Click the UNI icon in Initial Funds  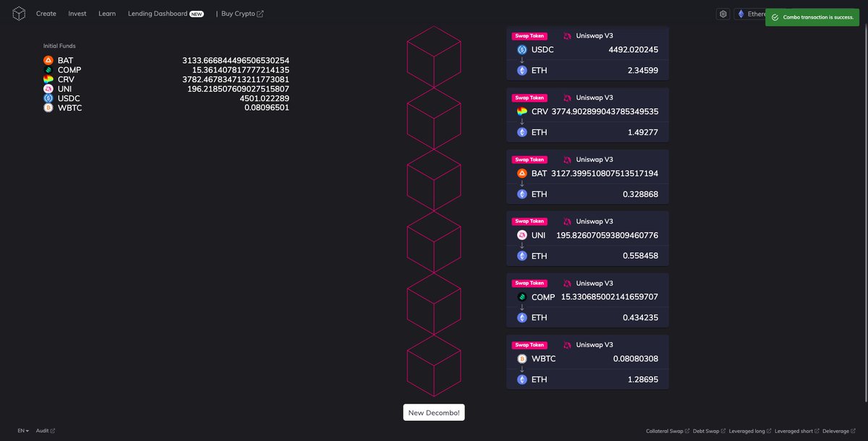point(48,88)
